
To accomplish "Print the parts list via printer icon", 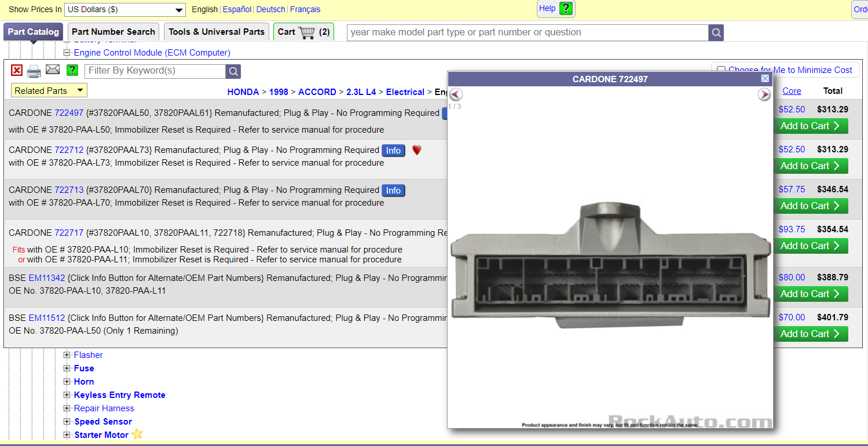I will tap(34, 71).
